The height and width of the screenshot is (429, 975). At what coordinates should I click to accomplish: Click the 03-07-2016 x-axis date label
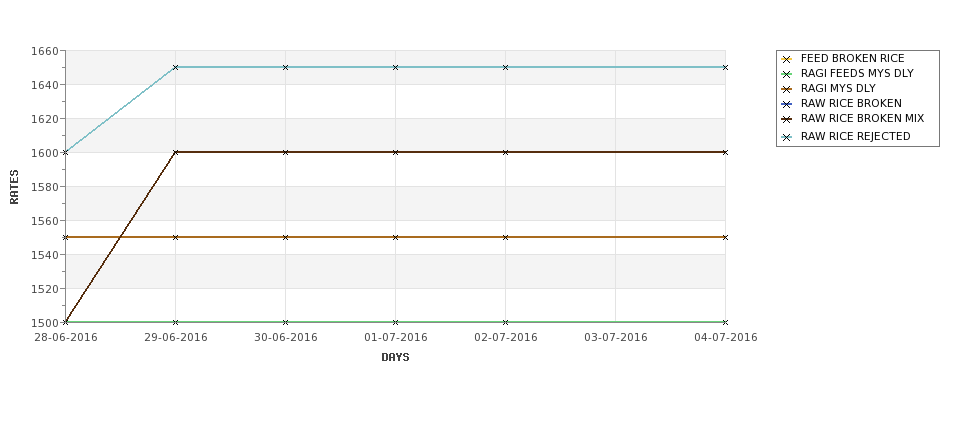click(x=616, y=338)
